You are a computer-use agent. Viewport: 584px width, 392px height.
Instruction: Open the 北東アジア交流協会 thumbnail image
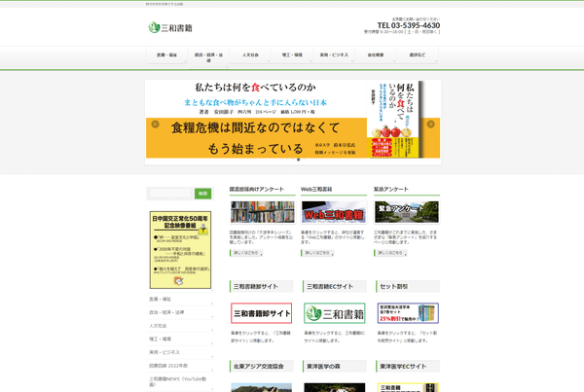[262, 387]
